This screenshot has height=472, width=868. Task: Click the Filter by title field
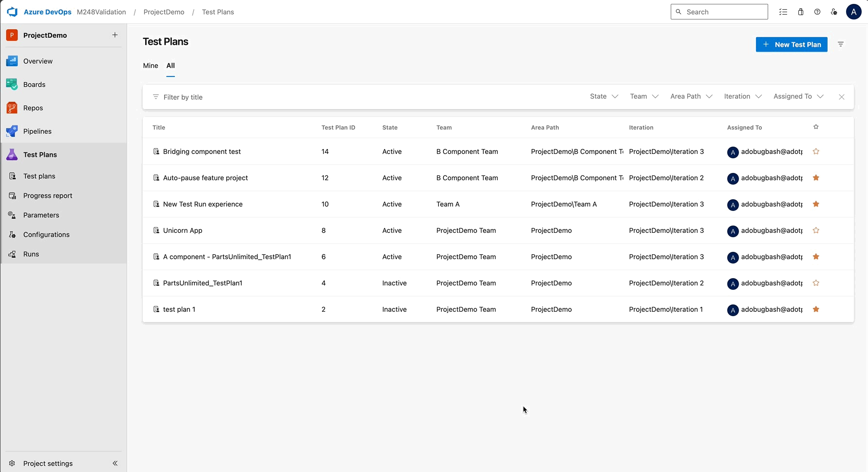point(341,97)
